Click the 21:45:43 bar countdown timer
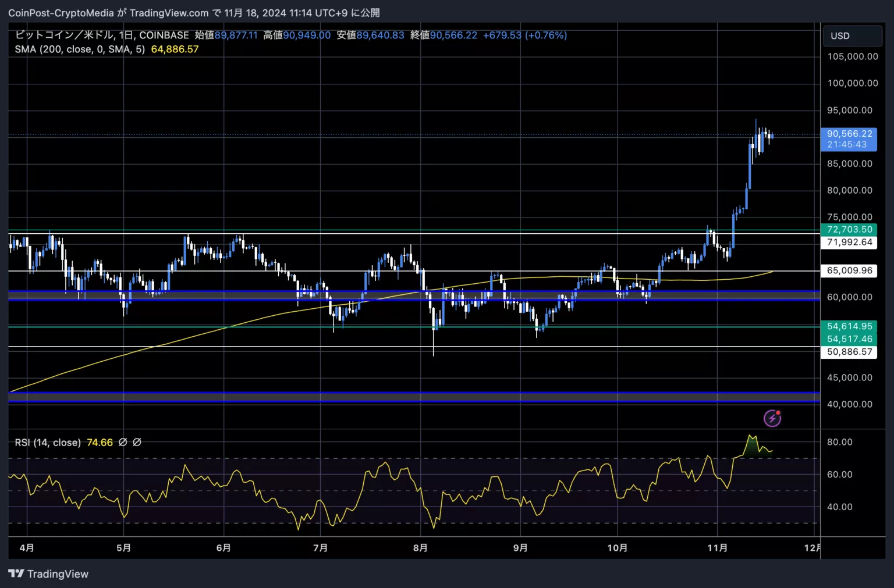The height and width of the screenshot is (588, 894). tap(847, 145)
